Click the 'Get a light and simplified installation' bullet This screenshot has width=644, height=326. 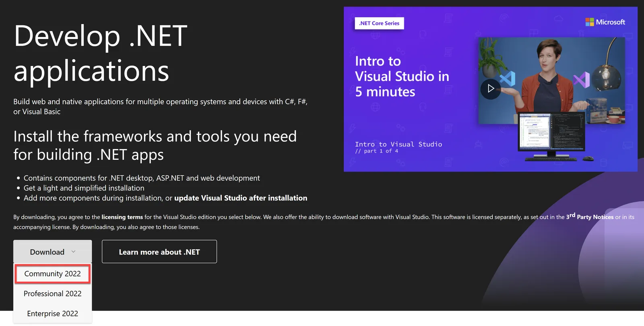84,188
